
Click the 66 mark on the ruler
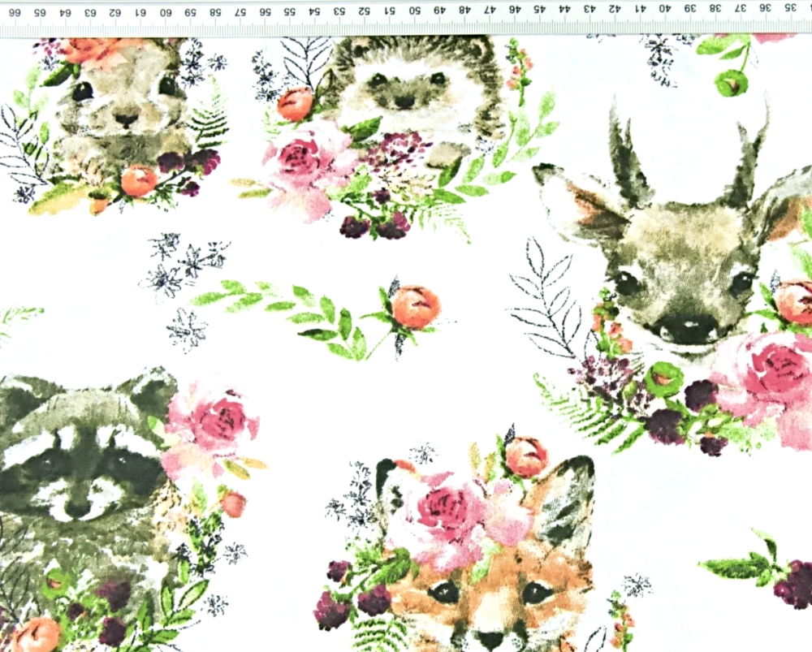(15, 12)
